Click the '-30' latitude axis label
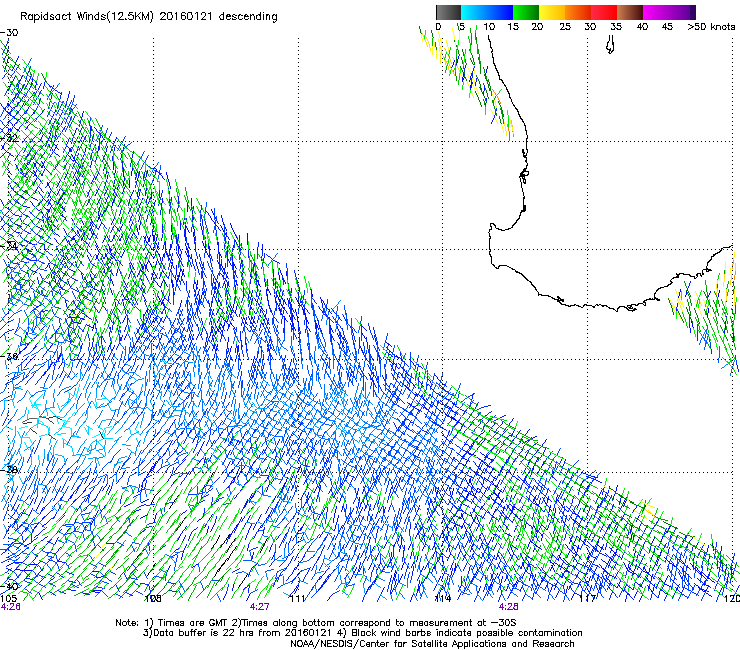This screenshot has height=650, width=740. coord(9,33)
